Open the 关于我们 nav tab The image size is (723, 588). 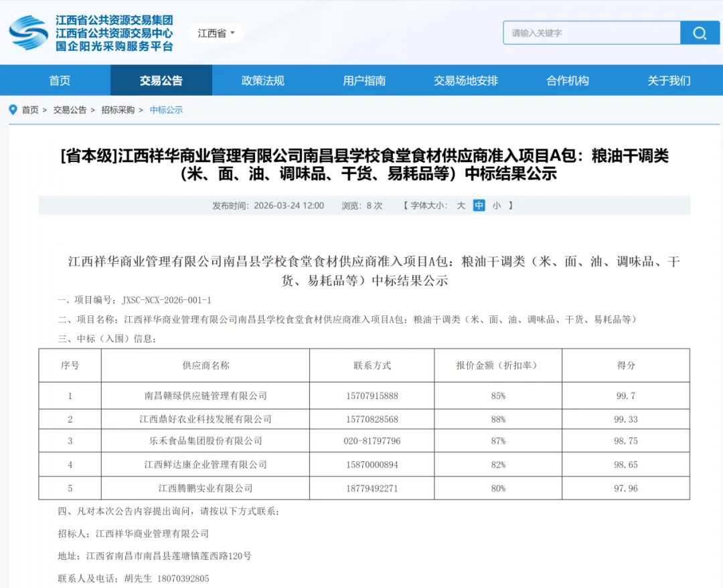pos(669,80)
